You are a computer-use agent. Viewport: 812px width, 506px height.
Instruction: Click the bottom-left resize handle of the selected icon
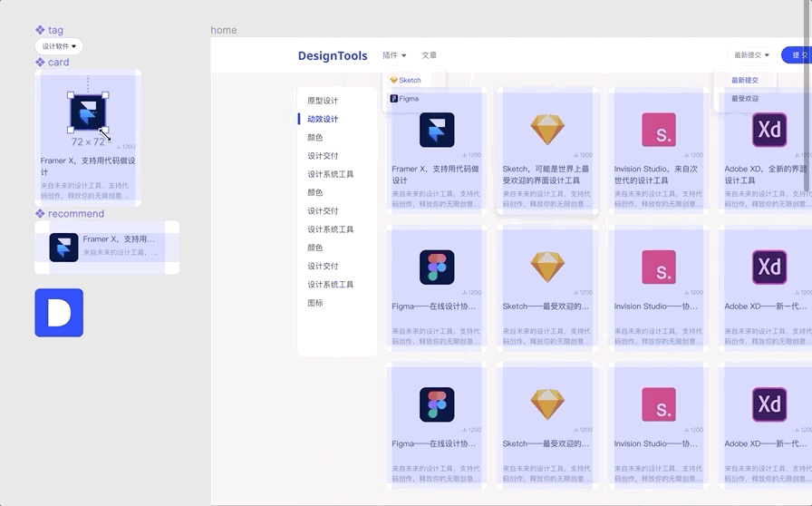(x=71, y=130)
